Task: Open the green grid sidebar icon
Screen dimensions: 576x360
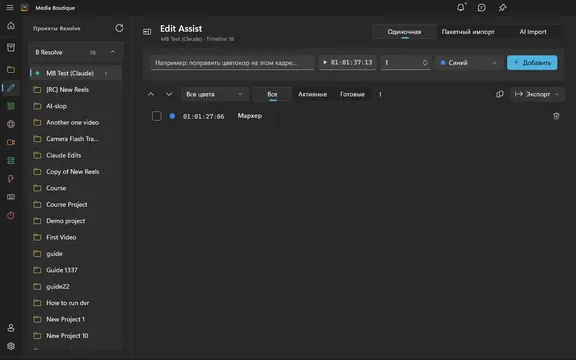Action: click(11, 106)
